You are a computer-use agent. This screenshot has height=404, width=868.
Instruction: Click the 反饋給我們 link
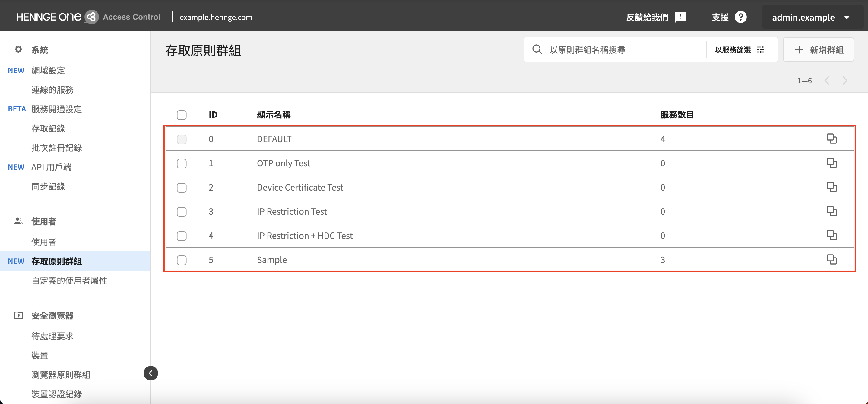(x=647, y=17)
